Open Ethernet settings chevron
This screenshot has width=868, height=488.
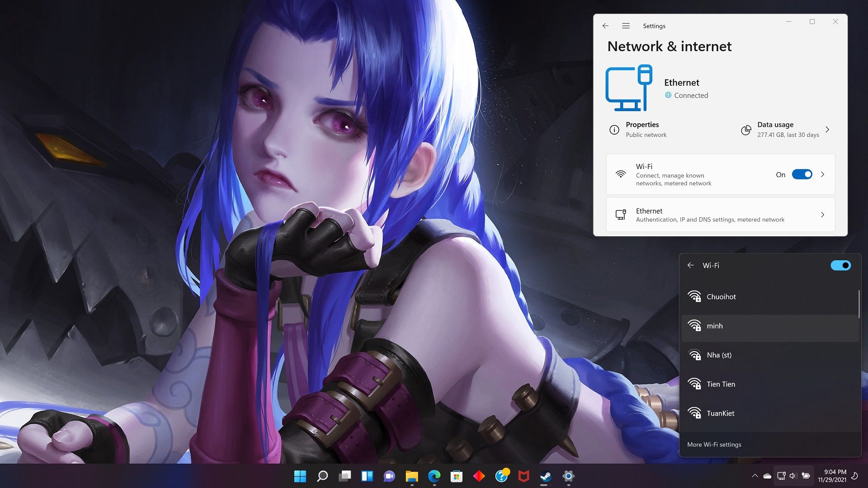coord(822,215)
